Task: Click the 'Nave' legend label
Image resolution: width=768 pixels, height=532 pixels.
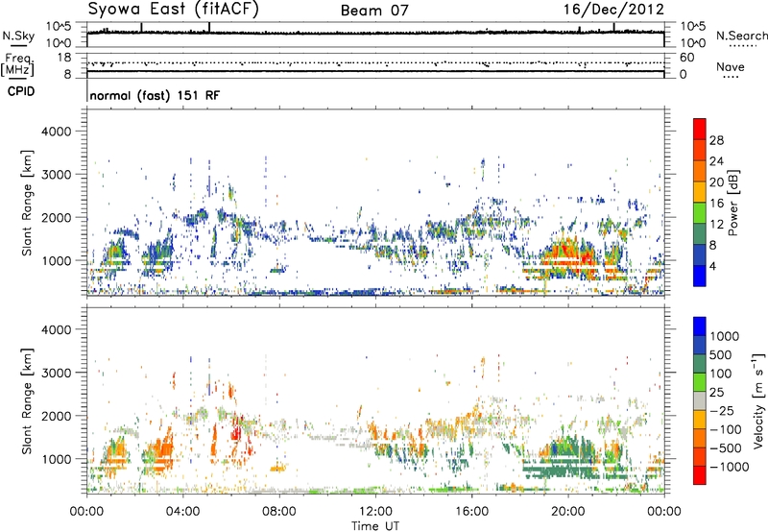Action: (730, 67)
